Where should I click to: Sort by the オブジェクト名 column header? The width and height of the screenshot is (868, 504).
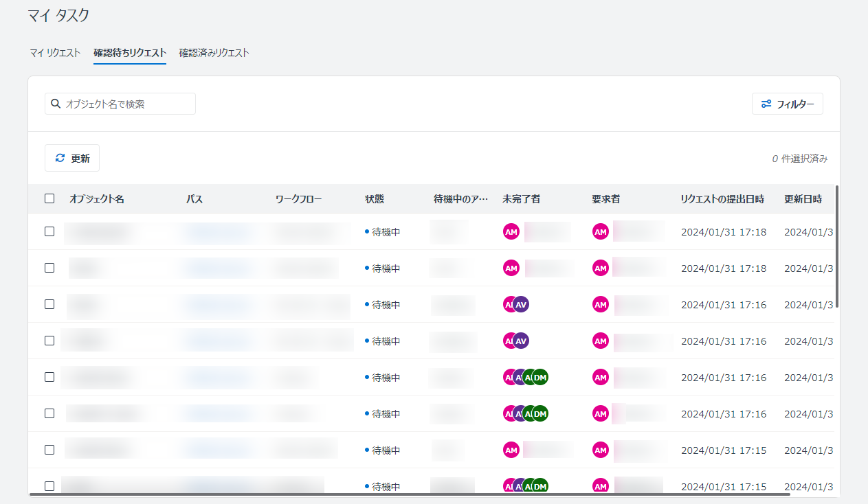click(x=97, y=199)
